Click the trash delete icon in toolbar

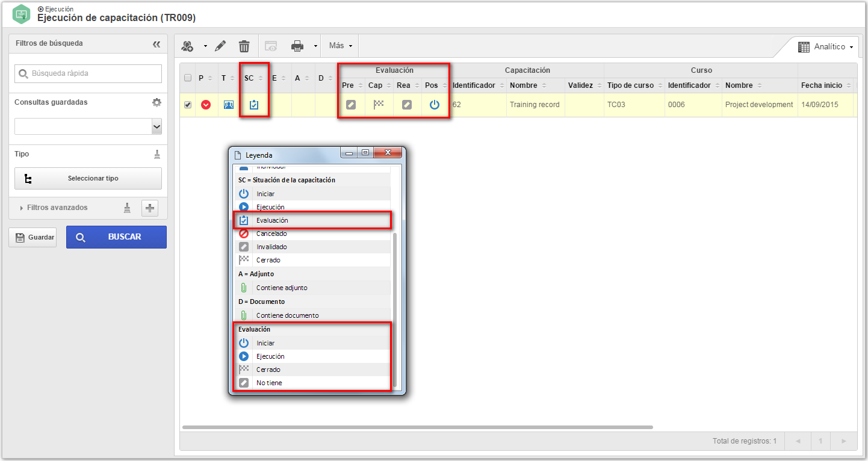244,46
